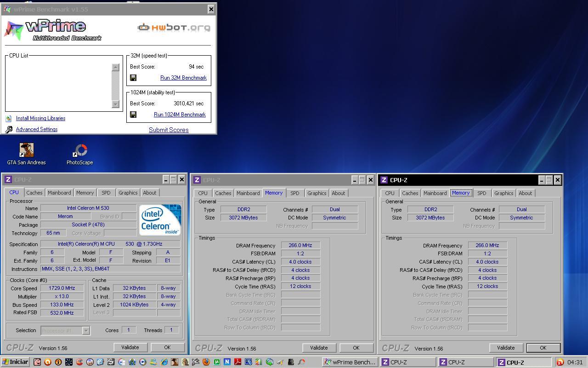This screenshot has height=368, width=588.
Task: Click the floppy save icon under 1024M stability test
Action: 133,115
